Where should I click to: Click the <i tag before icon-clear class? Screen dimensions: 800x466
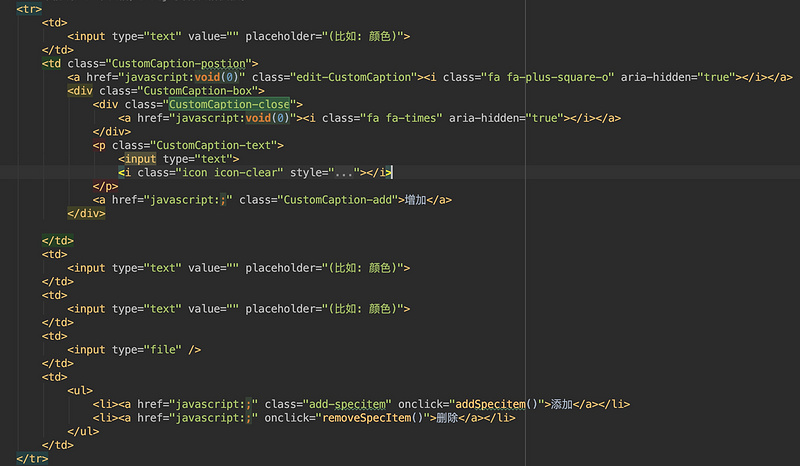pyautogui.click(x=124, y=173)
